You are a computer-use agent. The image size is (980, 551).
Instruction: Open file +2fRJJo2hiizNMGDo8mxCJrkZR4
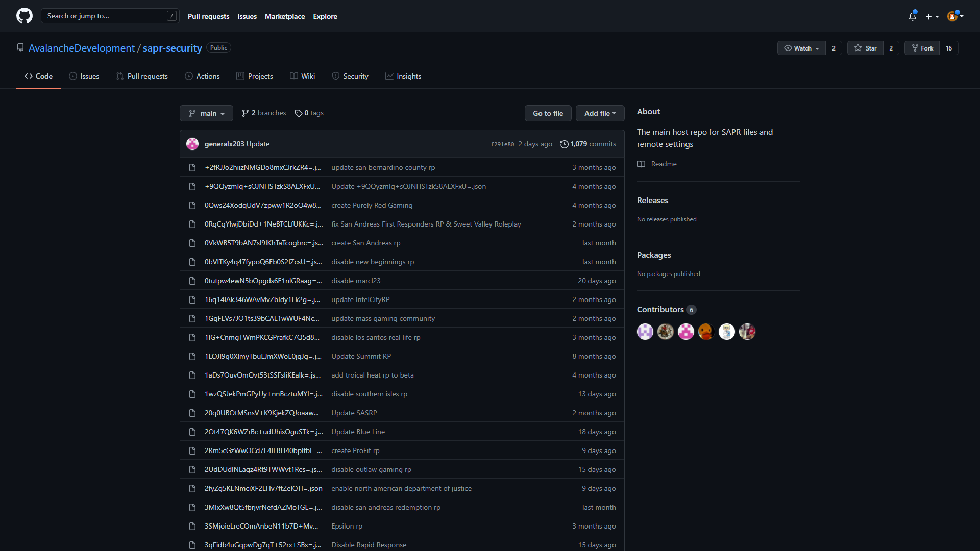pyautogui.click(x=263, y=167)
